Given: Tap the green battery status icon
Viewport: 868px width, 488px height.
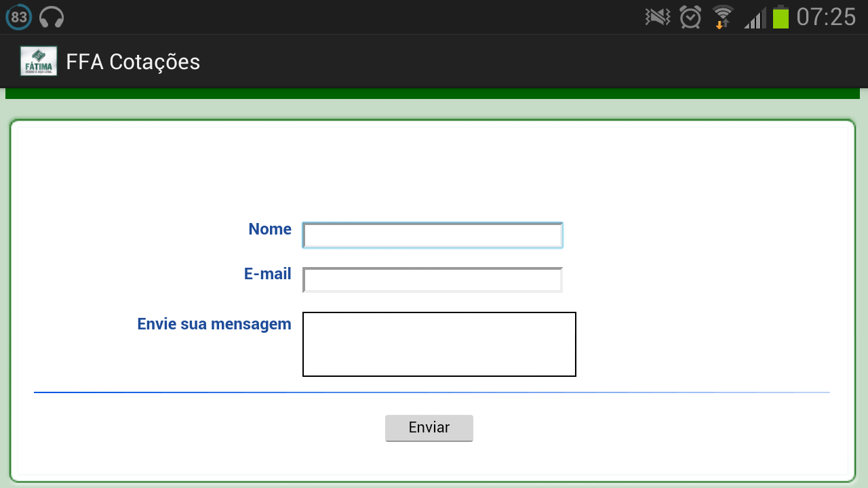Looking at the screenshot, I should point(781,17).
